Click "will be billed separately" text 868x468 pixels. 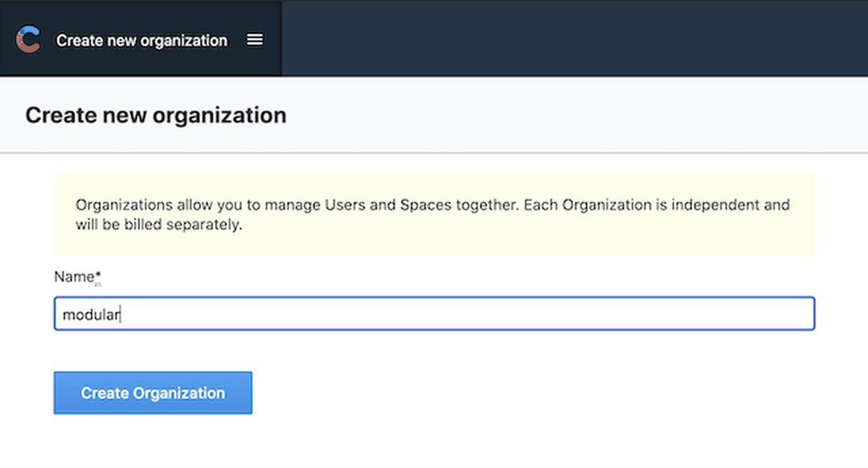pyautogui.click(x=158, y=224)
